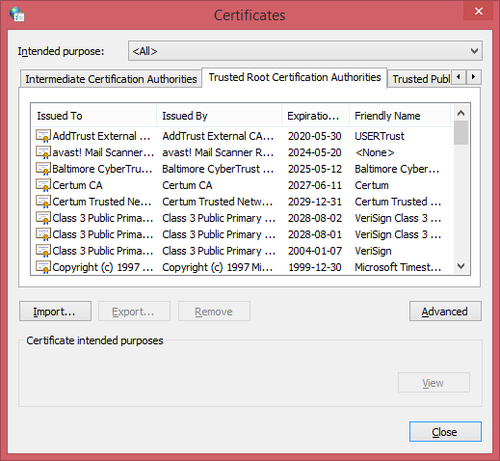Click the certificate icon for Copyright (c) 1997

pyautogui.click(x=43, y=267)
